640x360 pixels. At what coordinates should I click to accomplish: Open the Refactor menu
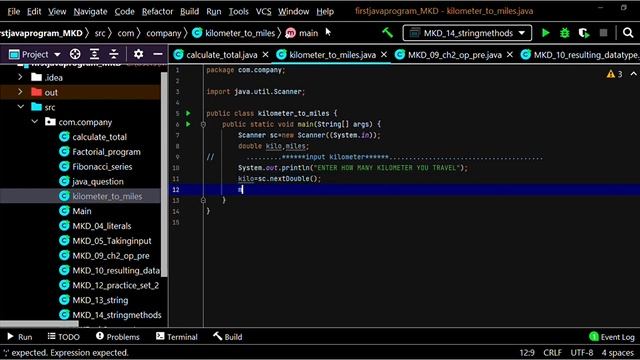(157, 11)
